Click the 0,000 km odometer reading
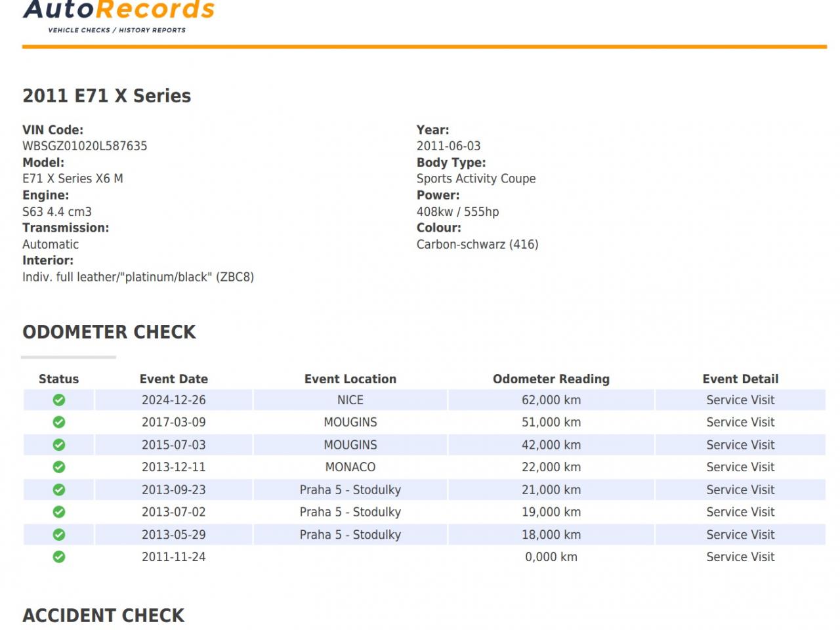Viewport: 840px width, 630px height. click(551, 557)
